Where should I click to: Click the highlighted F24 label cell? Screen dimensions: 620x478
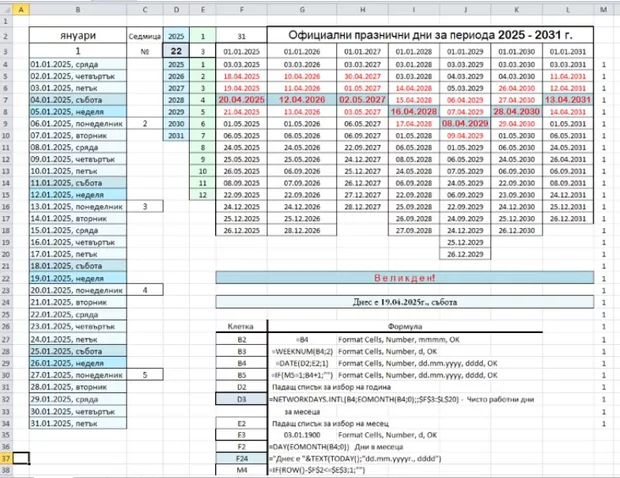click(241, 458)
